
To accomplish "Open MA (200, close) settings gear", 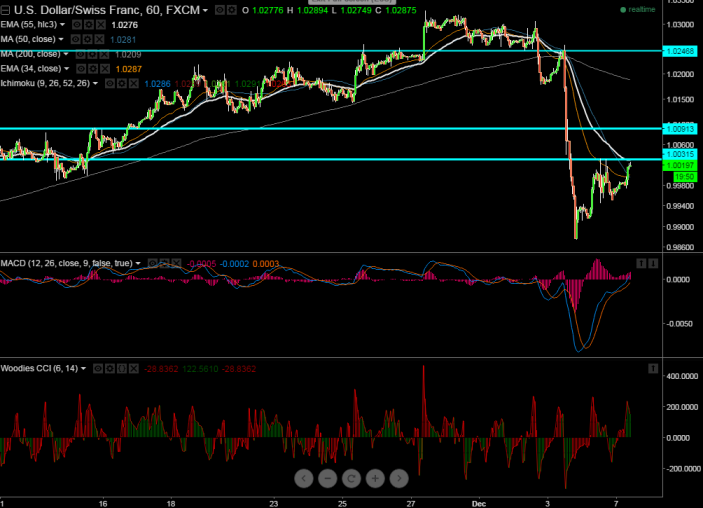I will (x=92, y=54).
